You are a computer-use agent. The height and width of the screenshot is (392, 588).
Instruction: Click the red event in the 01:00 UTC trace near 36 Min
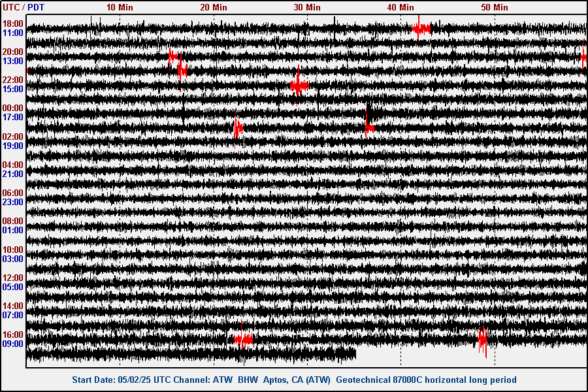[x=369, y=127]
